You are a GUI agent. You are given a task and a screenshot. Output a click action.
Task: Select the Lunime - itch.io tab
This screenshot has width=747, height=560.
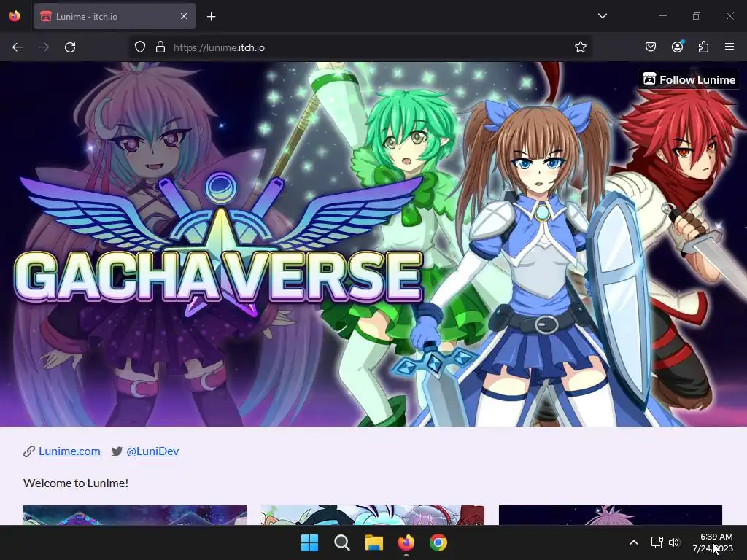point(115,16)
